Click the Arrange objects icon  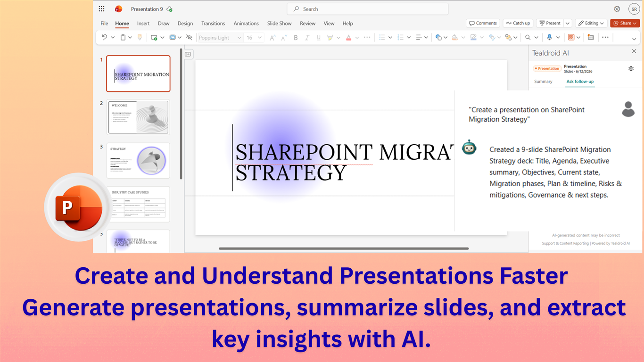(x=508, y=37)
